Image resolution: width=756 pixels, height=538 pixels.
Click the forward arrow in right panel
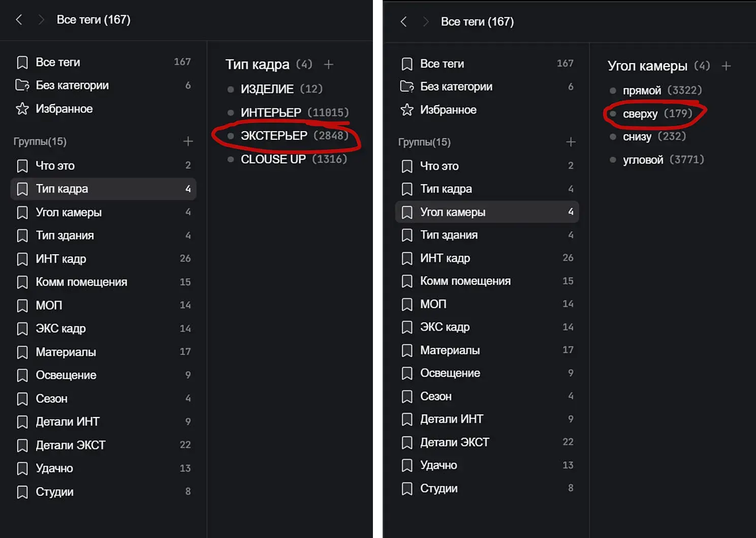coord(426,22)
